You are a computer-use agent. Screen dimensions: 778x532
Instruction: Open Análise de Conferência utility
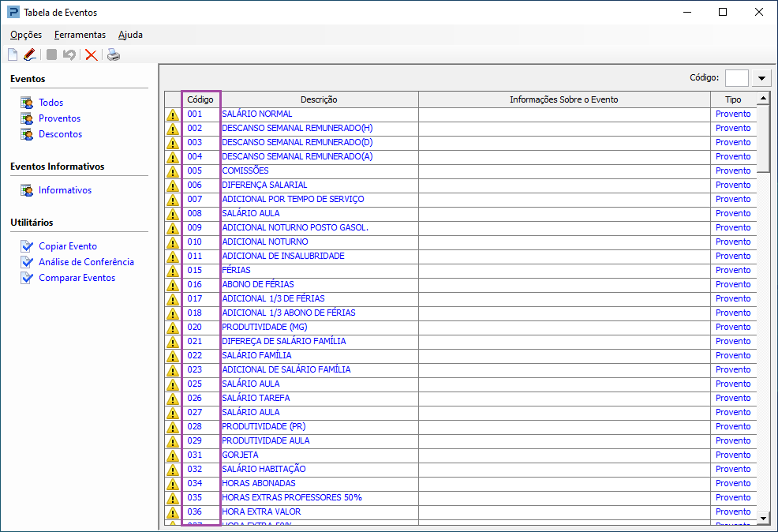[x=86, y=262]
